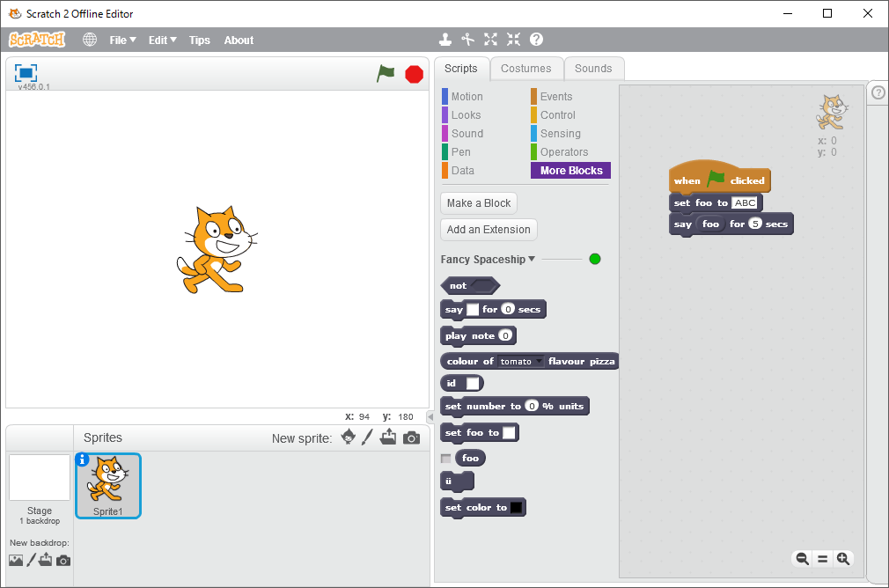Click the Add an Extension button
This screenshot has width=889, height=588.
tap(489, 230)
